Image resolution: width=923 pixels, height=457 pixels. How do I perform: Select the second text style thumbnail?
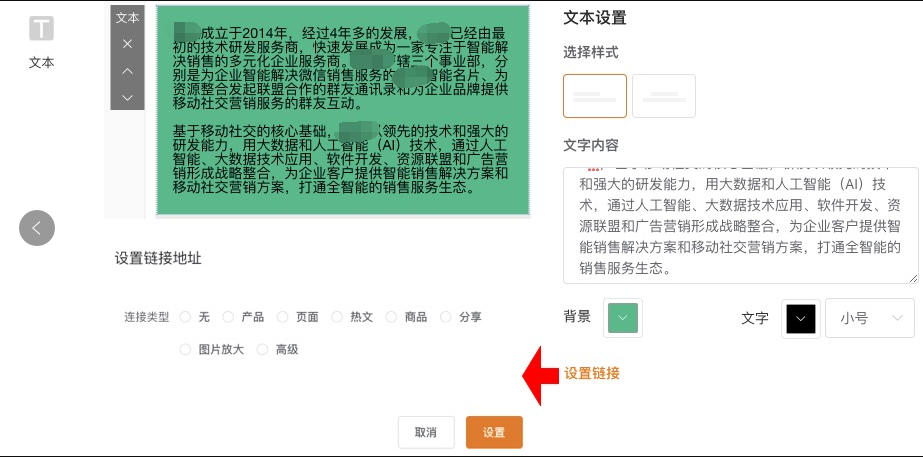(x=664, y=96)
